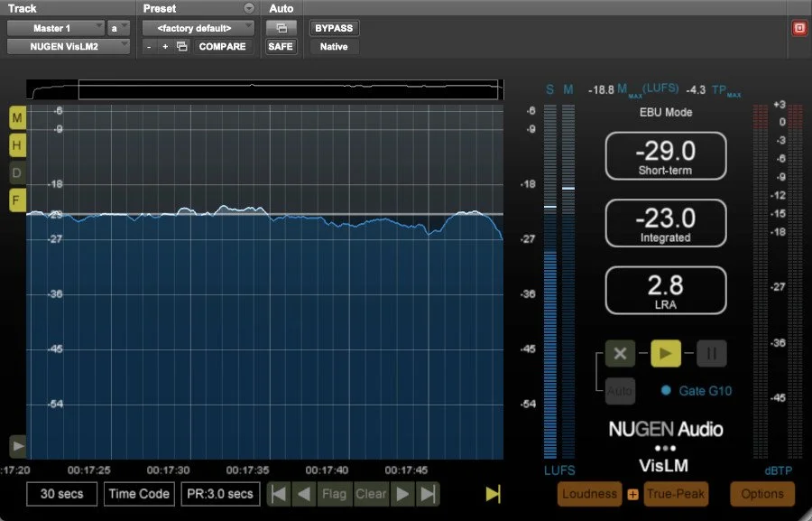Step forward with the right arrow
The image size is (812, 521).
coord(402,494)
